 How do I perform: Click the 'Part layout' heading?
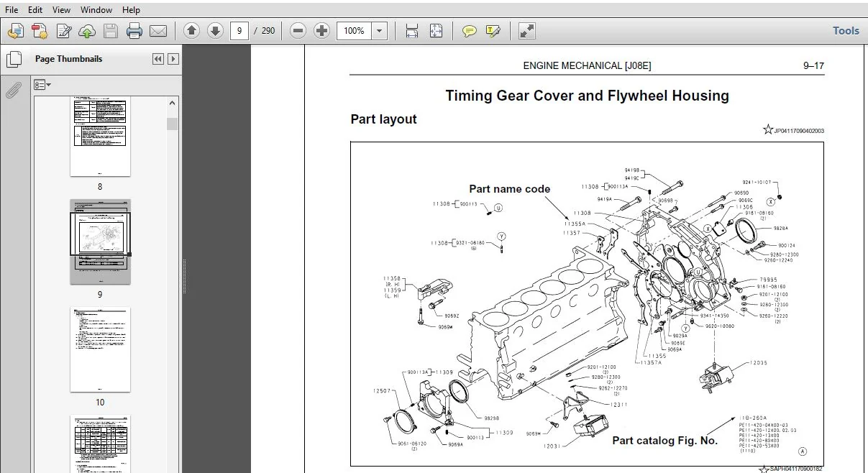(383, 119)
